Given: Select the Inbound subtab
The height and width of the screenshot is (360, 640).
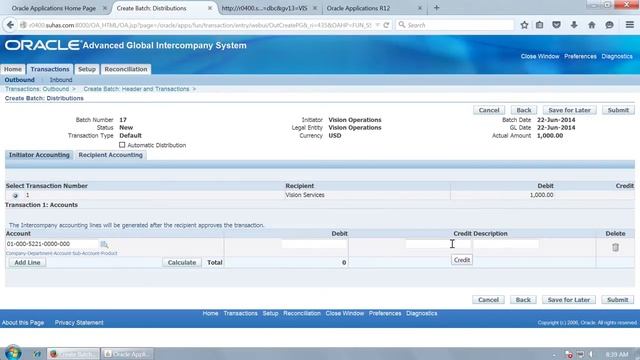Looking at the screenshot, I should (x=61, y=80).
